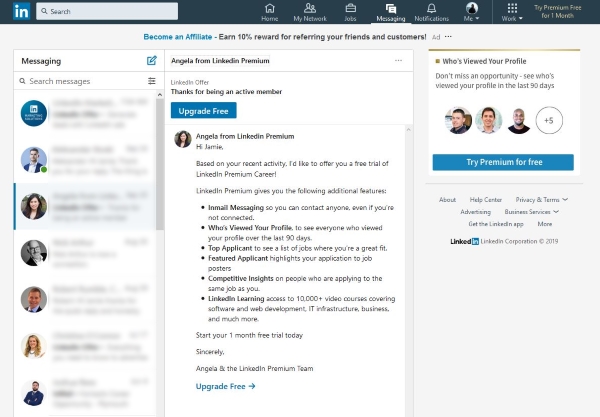600x417 pixels.
Task: Open the black-and-white photo contact's conversation
Action: (85, 253)
